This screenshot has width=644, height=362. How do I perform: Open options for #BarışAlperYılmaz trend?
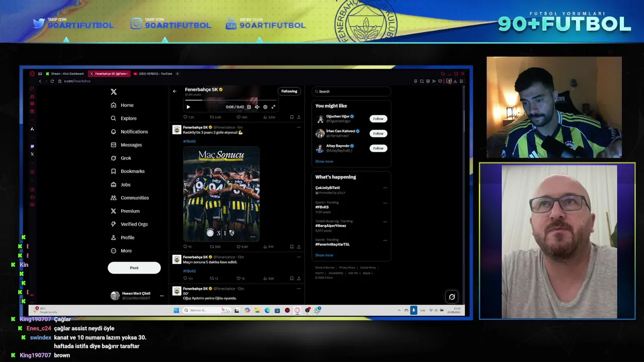[x=385, y=222]
